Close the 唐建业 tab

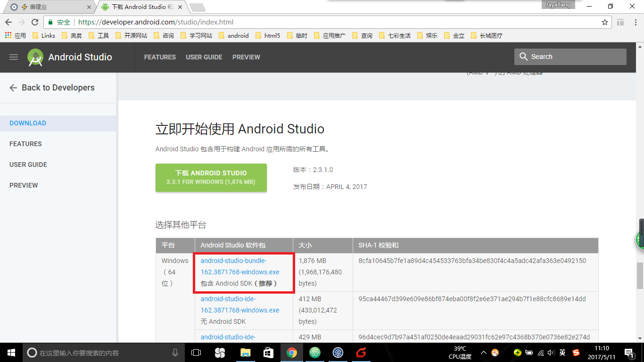pyautogui.click(x=90, y=7)
